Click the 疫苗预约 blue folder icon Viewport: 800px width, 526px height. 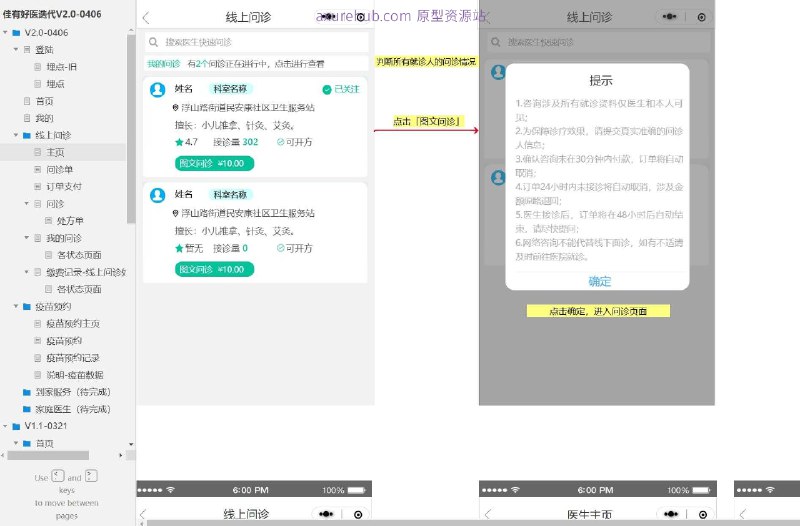pyautogui.click(x=27, y=306)
